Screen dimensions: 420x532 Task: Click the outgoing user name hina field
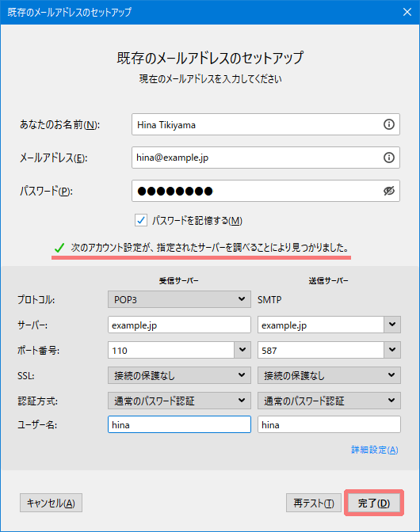click(x=329, y=424)
